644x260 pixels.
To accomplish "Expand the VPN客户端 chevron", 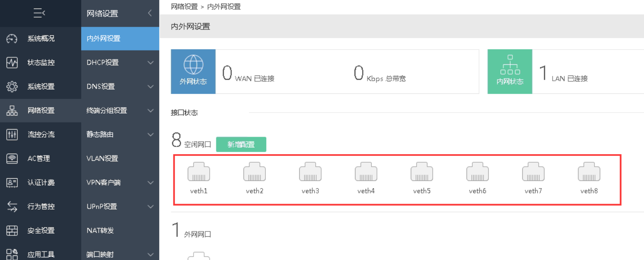I will click(x=150, y=183).
